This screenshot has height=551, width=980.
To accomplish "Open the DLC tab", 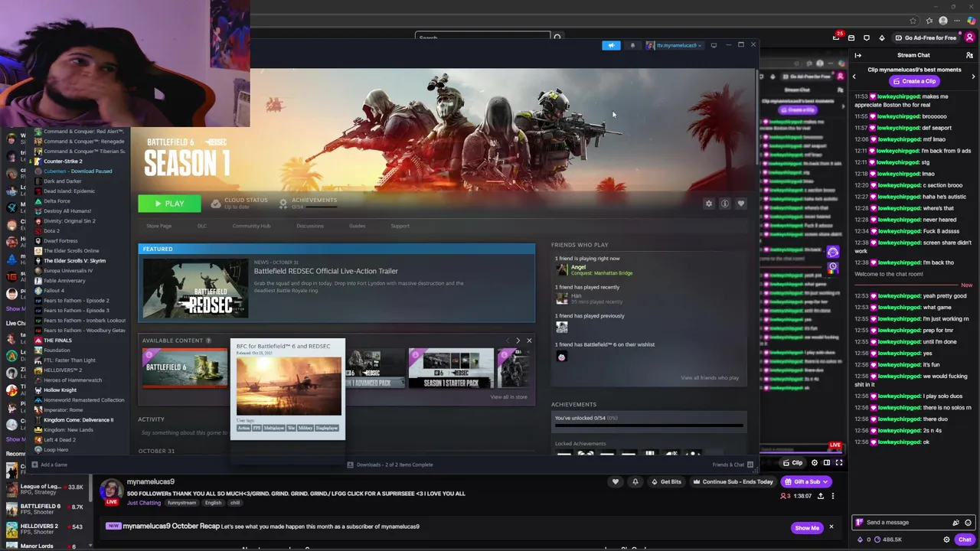I will point(202,226).
